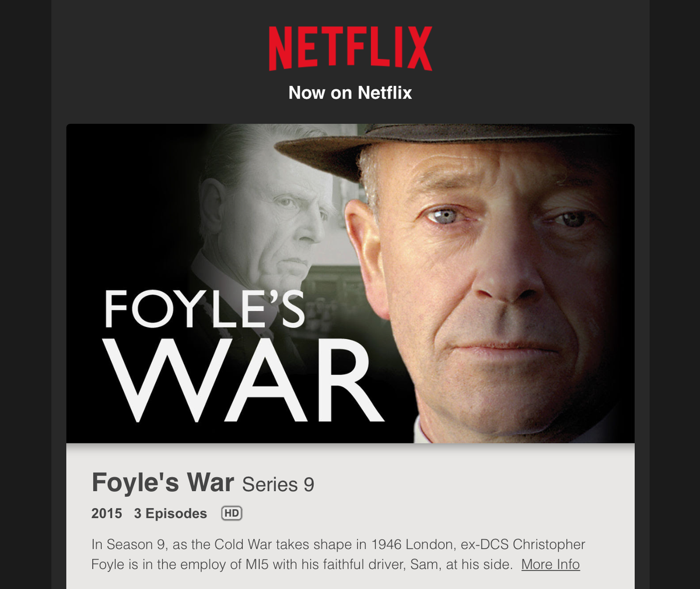Open the Foyle's War poster image
Image resolution: width=700 pixels, height=589 pixels.
pyautogui.click(x=350, y=283)
